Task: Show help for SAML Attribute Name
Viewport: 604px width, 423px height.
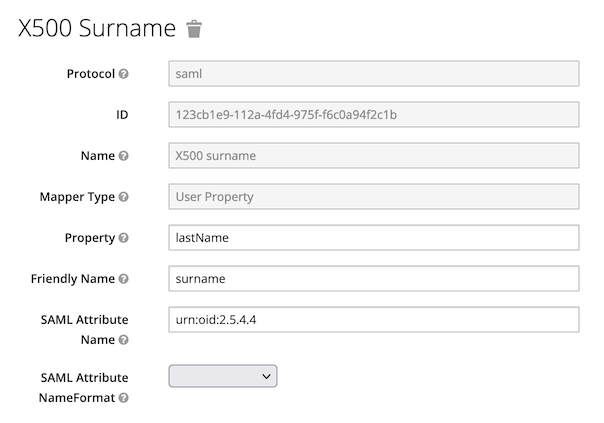Action: (123, 340)
